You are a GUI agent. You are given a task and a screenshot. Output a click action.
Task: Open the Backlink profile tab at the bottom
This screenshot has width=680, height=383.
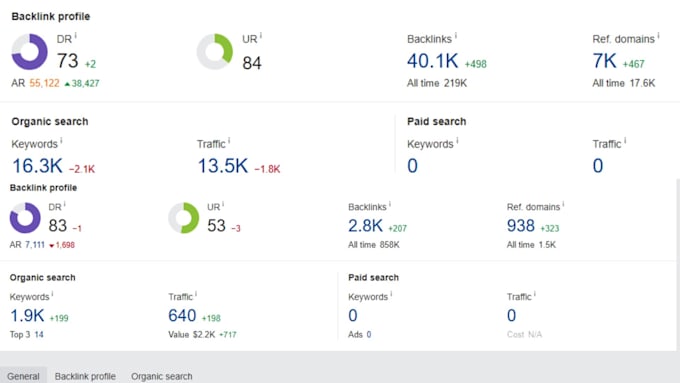pyautogui.click(x=85, y=376)
